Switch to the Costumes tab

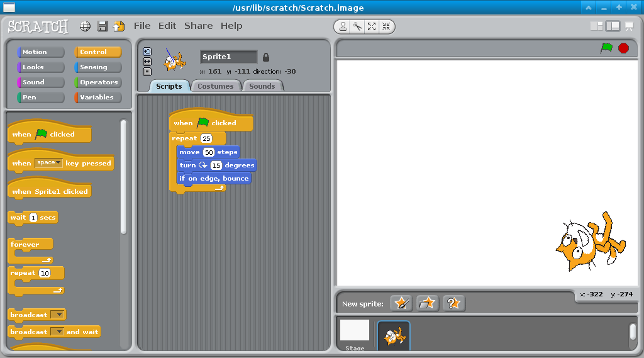click(x=215, y=86)
